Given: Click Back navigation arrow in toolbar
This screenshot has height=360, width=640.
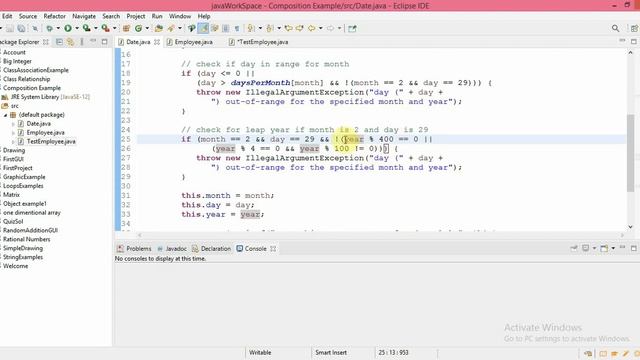Looking at the screenshot, I should 311,28.
